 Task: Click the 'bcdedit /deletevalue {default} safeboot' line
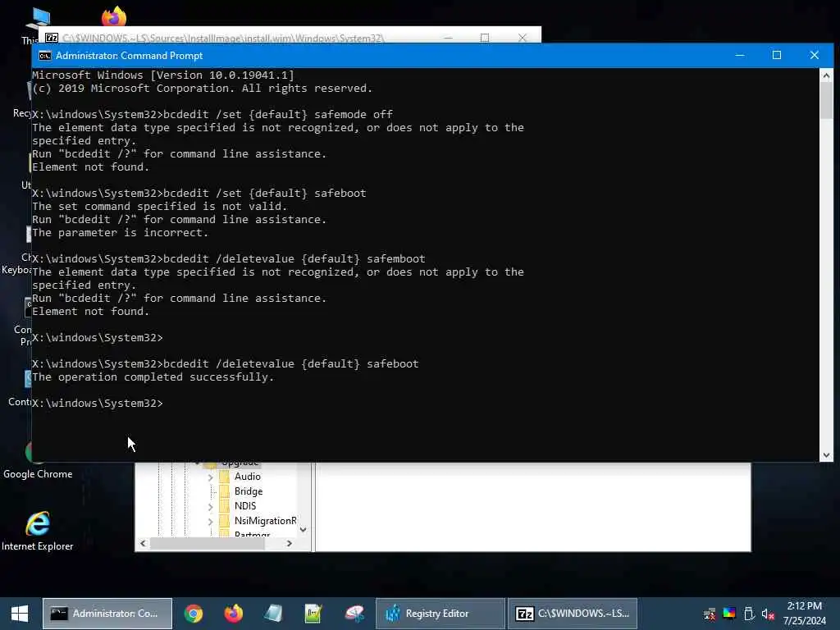(x=291, y=363)
